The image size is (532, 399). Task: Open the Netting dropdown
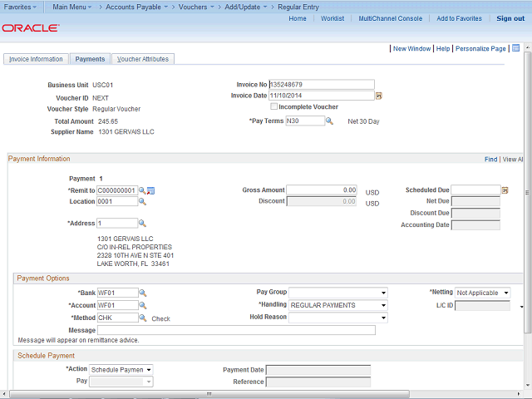point(482,293)
